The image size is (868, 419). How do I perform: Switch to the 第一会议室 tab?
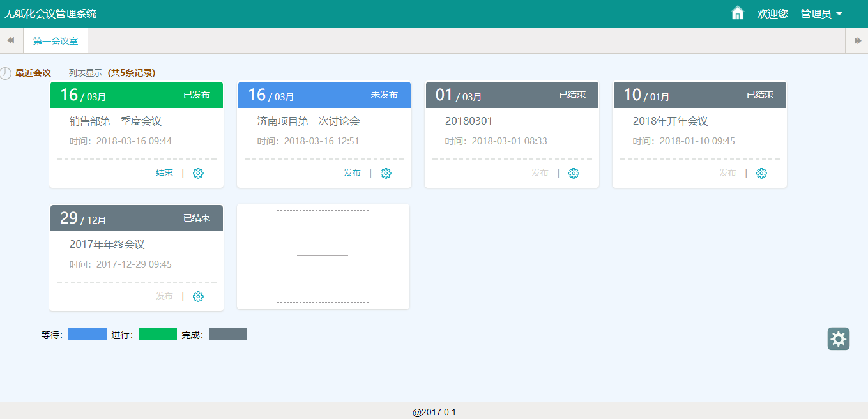coord(56,41)
